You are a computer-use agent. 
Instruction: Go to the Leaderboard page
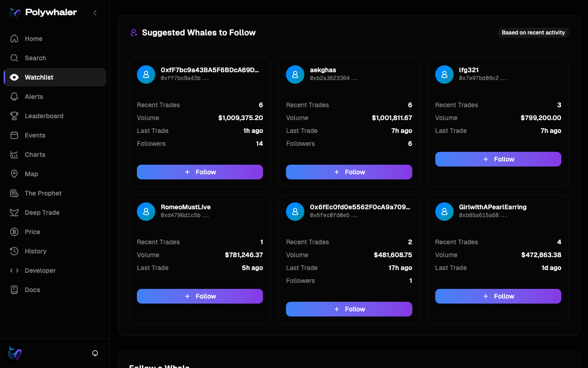pos(55,116)
